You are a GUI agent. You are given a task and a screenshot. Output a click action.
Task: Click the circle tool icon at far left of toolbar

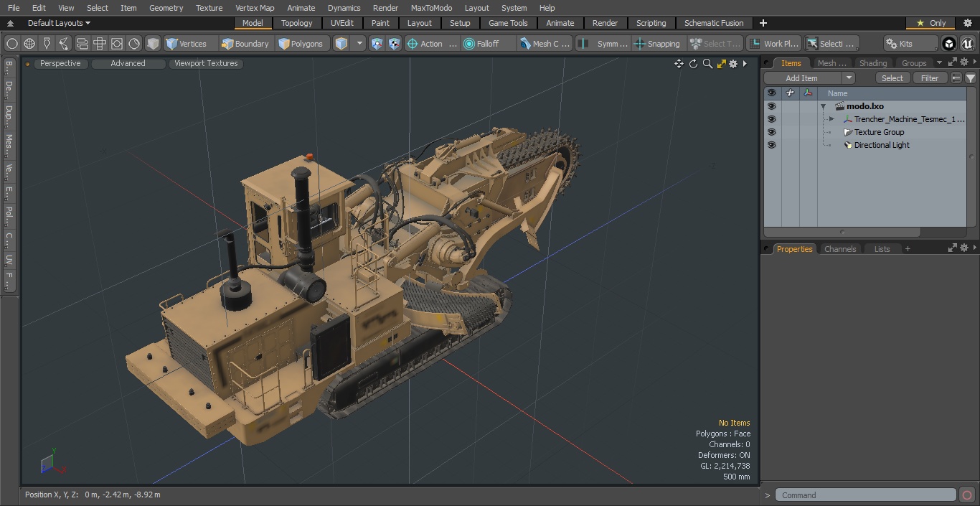click(12, 44)
